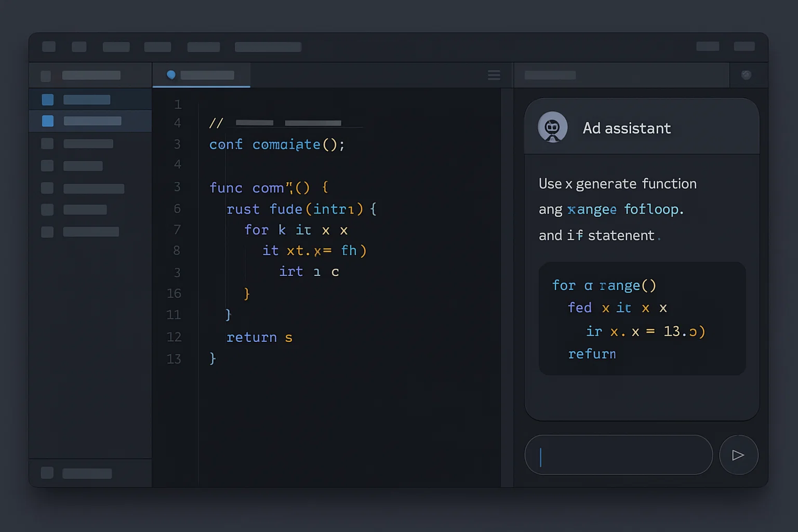This screenshot has height=532, width=798.
Task: Click the 'for a range()' code snippet line
Action: click(604, 286)
